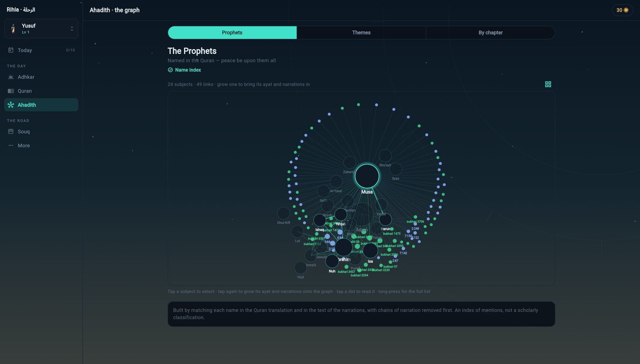Select the Al-Yasa' prophet node
The height and width of the screenshot is (364, 640).
tap(336, 181)
